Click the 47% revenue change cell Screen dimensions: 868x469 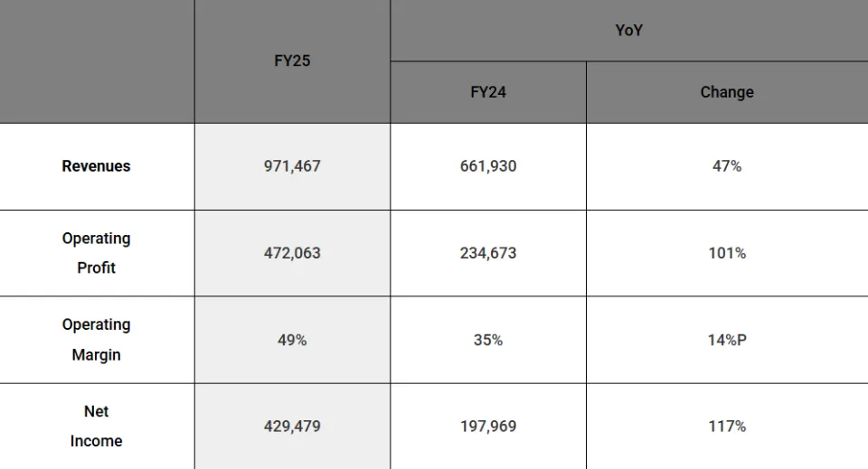(x=726, y=166)
